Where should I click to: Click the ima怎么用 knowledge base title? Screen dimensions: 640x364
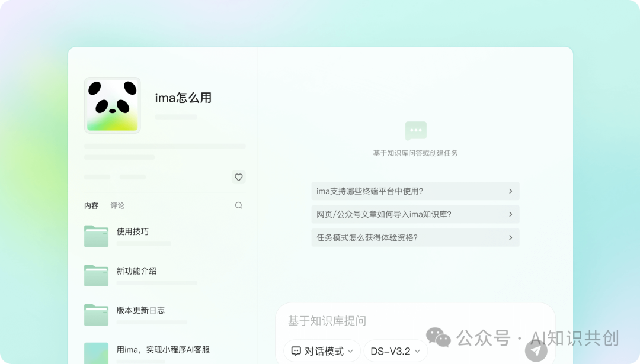[x=183, y=98]
